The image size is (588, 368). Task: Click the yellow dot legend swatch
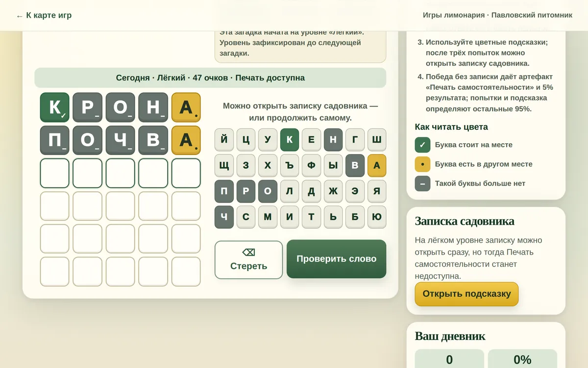pos(422,164)
